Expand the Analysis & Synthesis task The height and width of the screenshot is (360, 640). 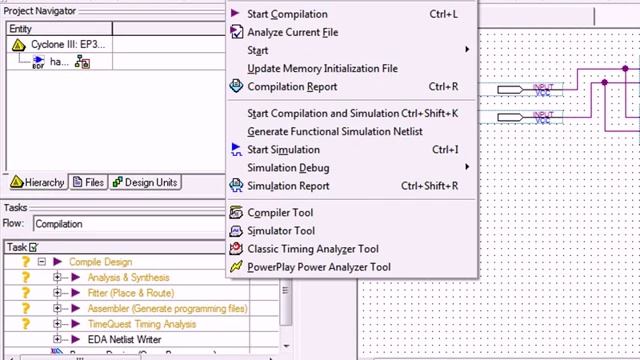tap(57, 278)
